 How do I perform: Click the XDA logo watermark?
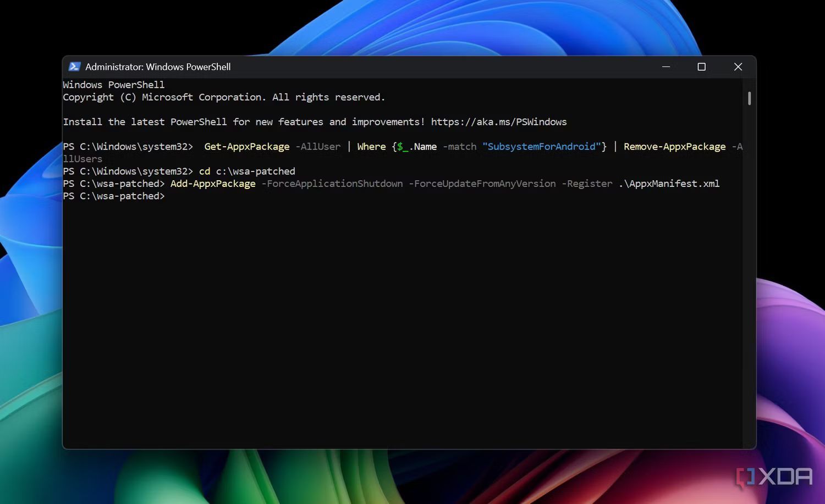pyautogui.click(x=776, y=477)
